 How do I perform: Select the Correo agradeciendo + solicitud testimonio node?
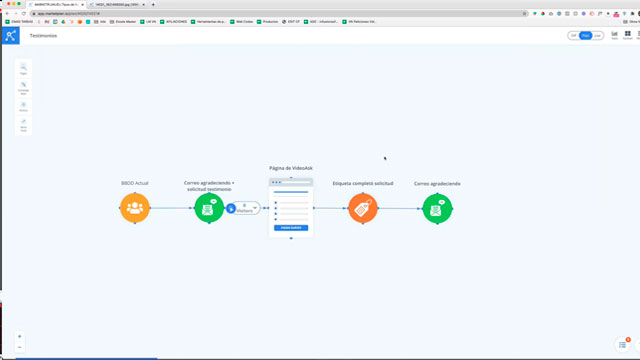tap(209, 208)
